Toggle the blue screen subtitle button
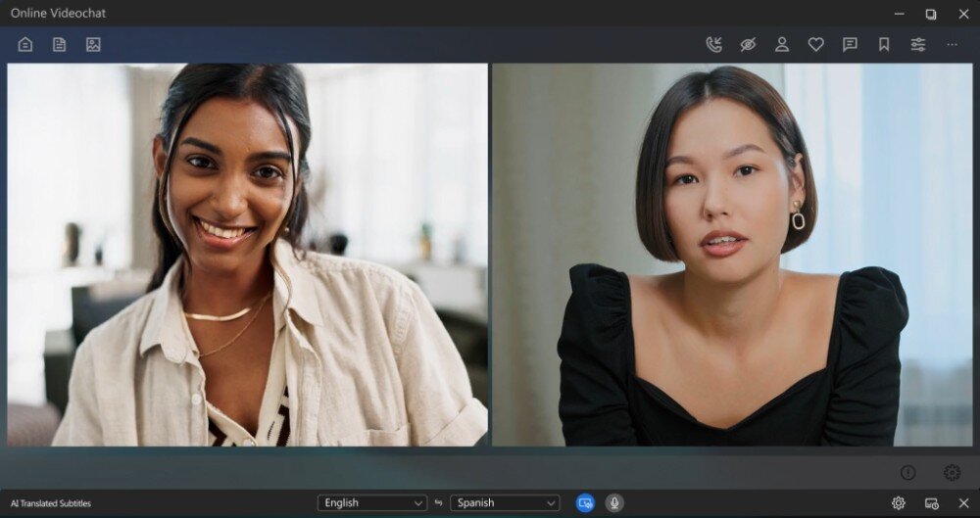 tap(585, 502)
